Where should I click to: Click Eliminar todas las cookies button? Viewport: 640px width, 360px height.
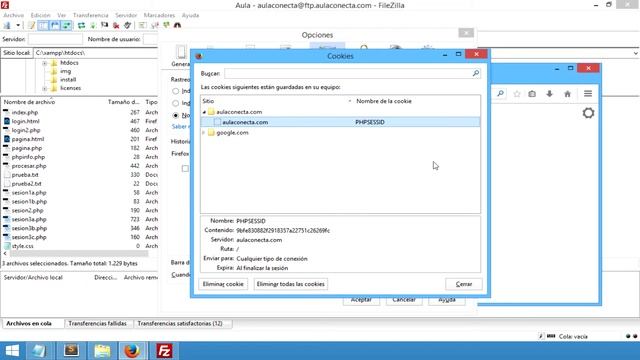click(291, 284)
